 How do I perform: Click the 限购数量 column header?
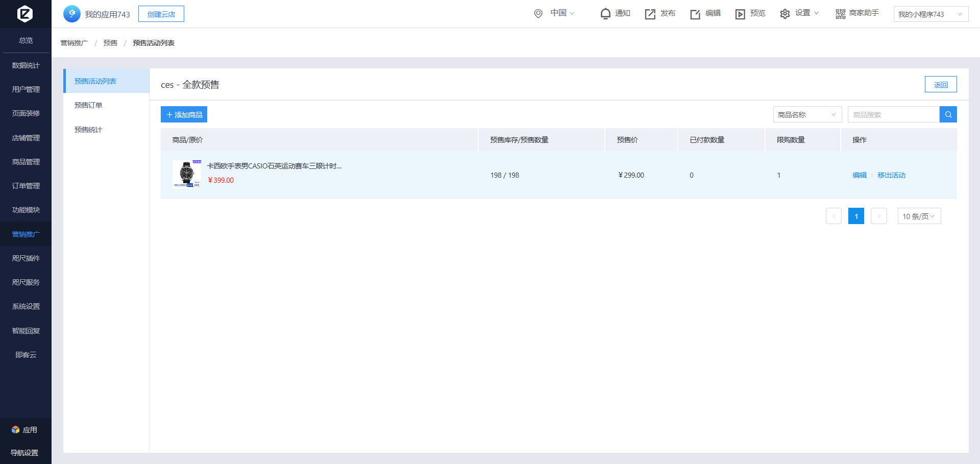pos(791,140)
